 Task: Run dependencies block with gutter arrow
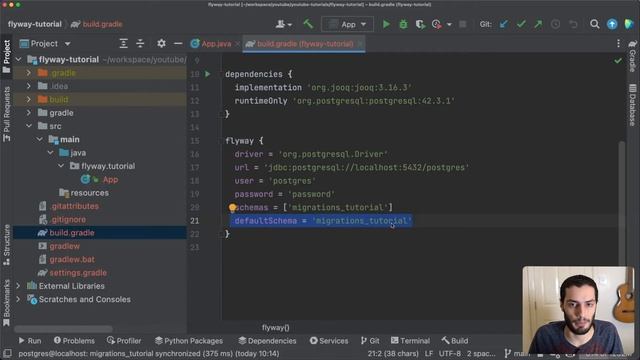(x=208, y=74)
